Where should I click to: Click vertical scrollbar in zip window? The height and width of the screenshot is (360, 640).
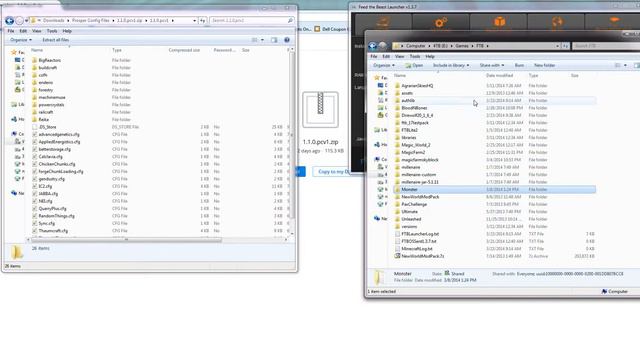pyautogui.click(x=292, y=137)
